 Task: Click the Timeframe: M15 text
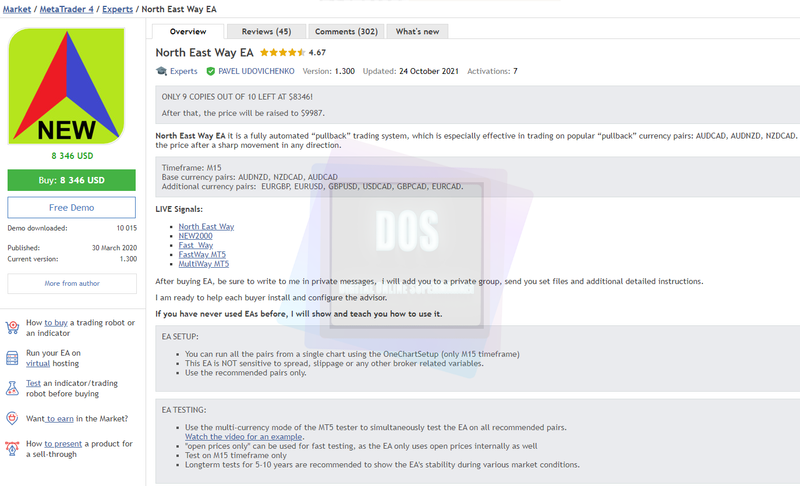[191, 168]
